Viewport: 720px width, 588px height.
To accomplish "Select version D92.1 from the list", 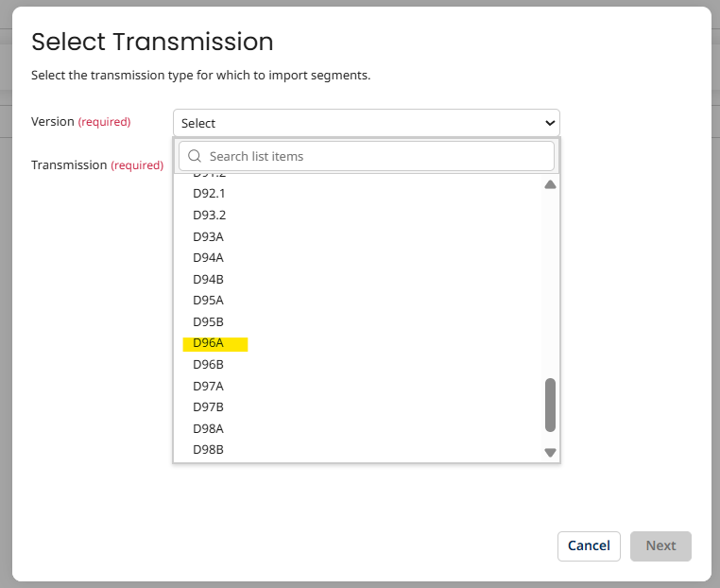I will click(210, 193).
